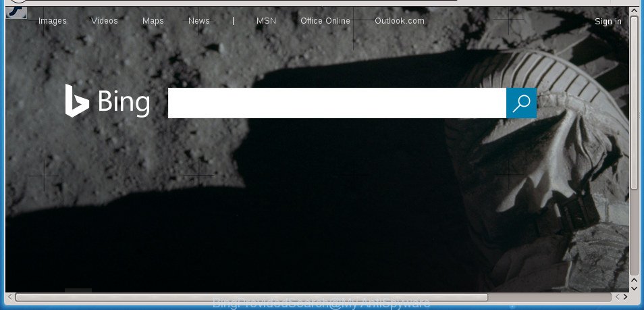Open the Videos link
644x310 pixels.
pyautogui.click(x=105, y=21)
